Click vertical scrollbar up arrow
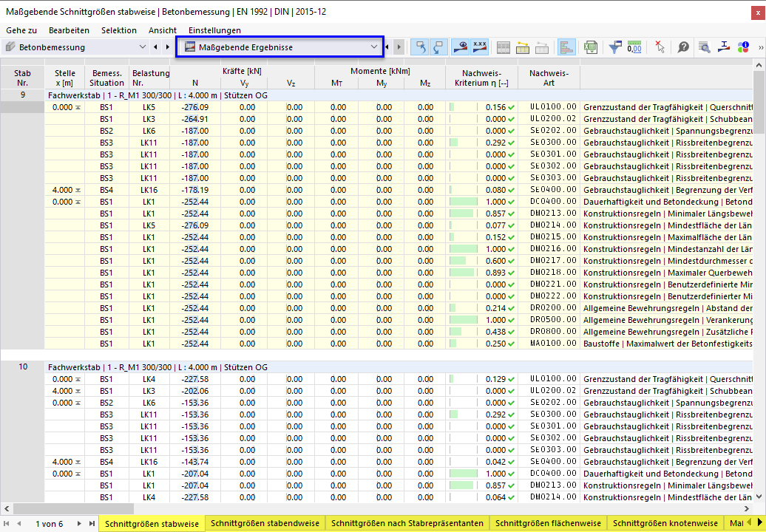Screen dimensions: 766x532 pos(759,65)
